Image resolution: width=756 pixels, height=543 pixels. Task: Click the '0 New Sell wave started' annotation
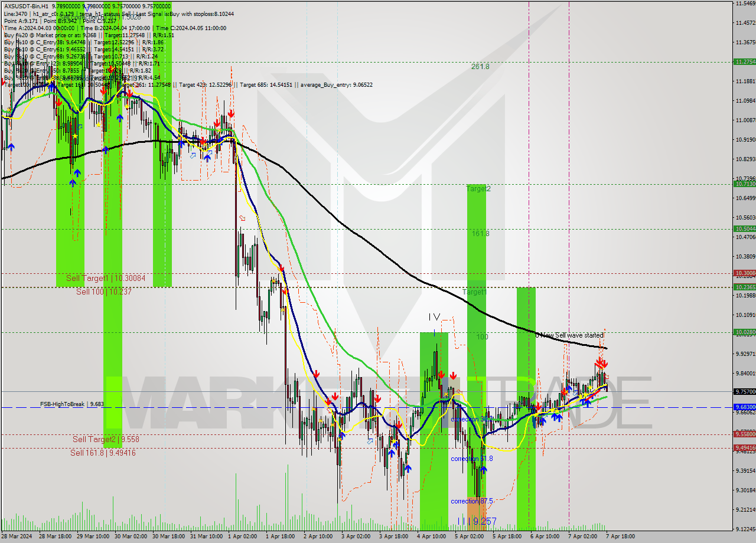(x=569, y=335)
